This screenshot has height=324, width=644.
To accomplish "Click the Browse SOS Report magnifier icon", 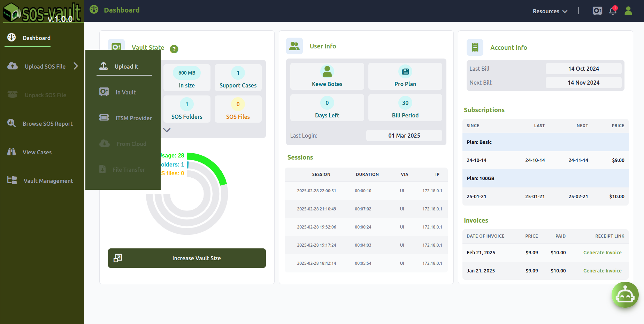I will (x=11, y=123).
